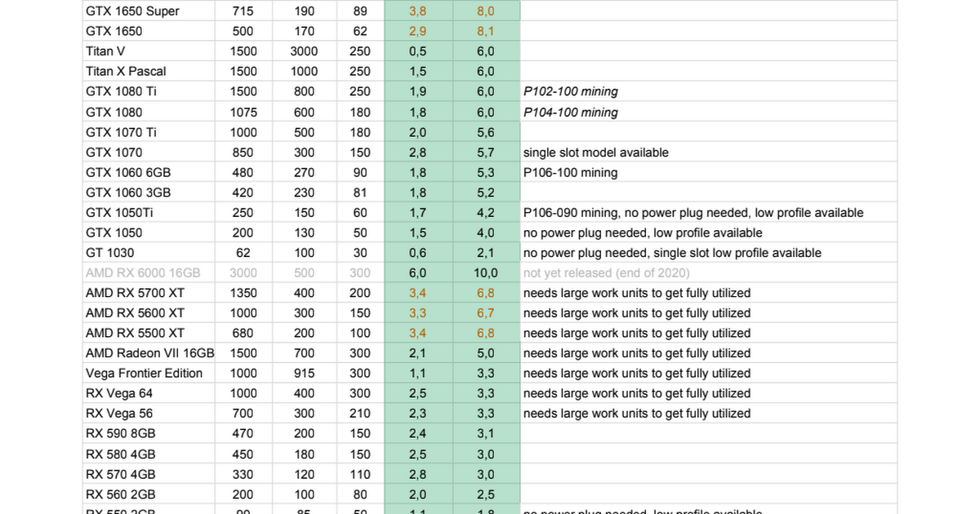The width and height of the screenshot is (980, 514).
Task: Select the 210 value for RX Vega 56
Action: tap(360, 414)
